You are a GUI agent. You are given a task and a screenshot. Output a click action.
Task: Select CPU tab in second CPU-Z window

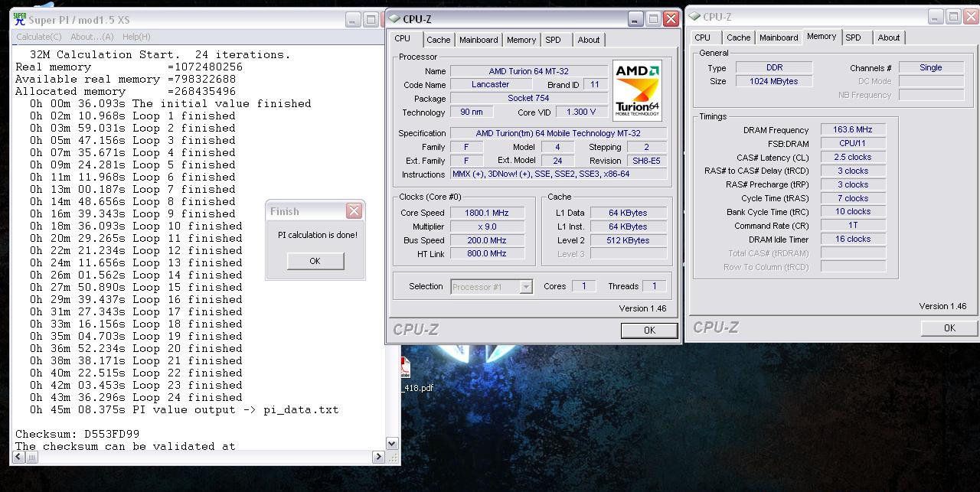click(703, 37)
